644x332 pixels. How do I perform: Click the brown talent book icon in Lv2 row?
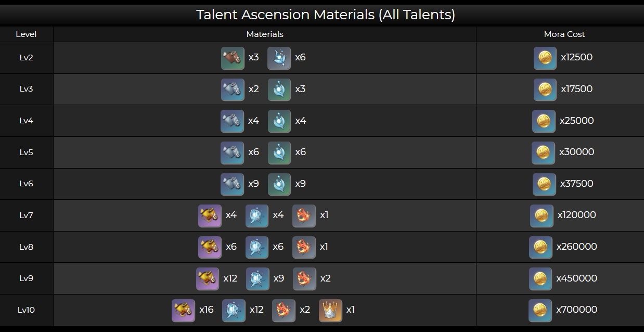tap(233, 58)
